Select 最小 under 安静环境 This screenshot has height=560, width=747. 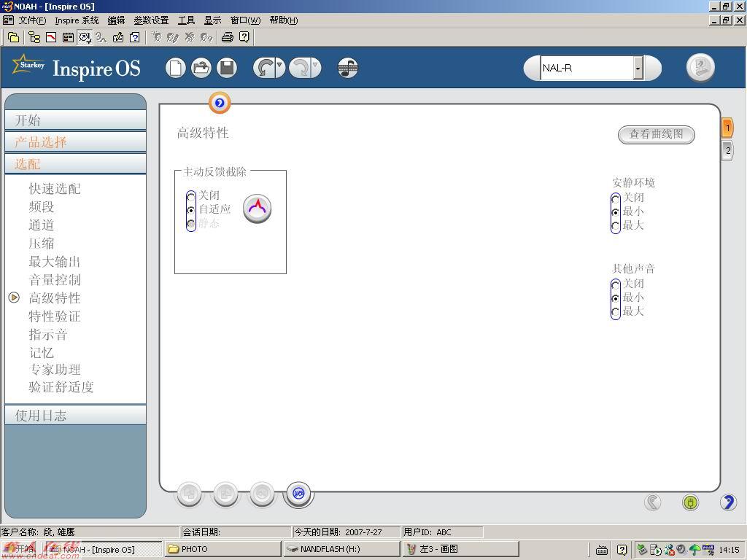(x=616, y=212)
